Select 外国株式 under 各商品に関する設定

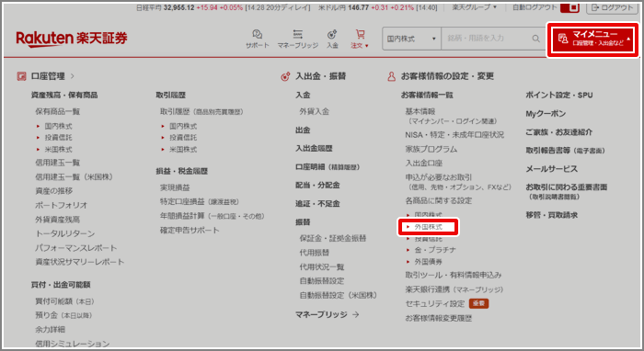(428, 227)
